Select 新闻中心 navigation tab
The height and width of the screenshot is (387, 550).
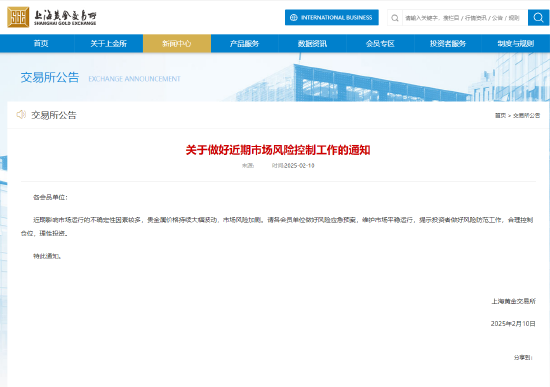(x=177, y=44)
